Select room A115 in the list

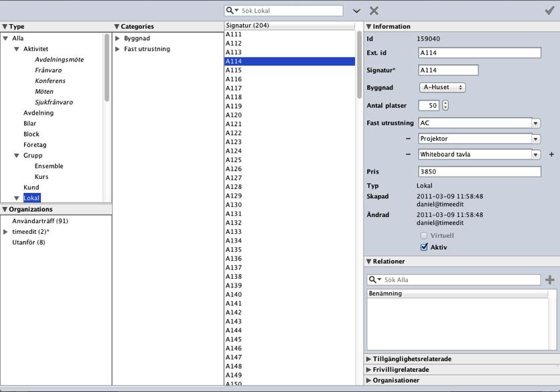(289, 70)
